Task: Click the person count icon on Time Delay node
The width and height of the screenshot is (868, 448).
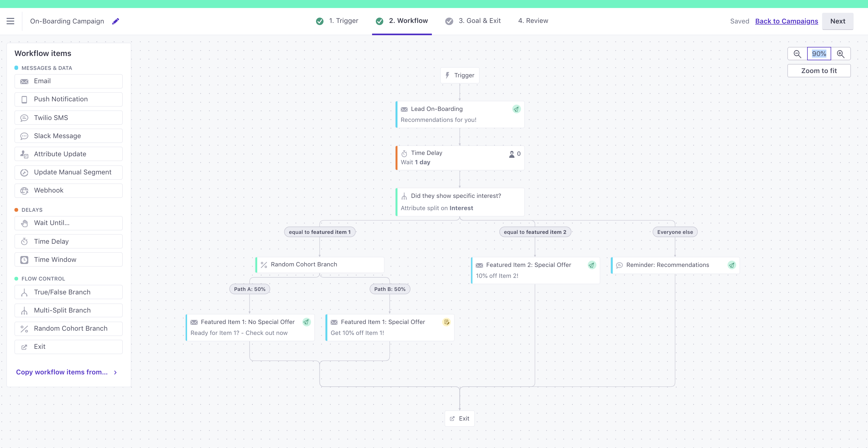Action: tap(511, 154)
